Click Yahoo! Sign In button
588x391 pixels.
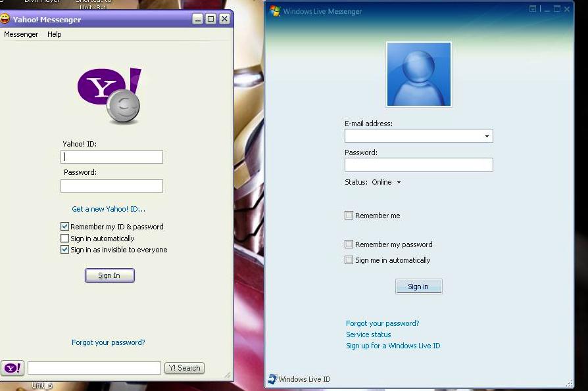pos(109,275)
